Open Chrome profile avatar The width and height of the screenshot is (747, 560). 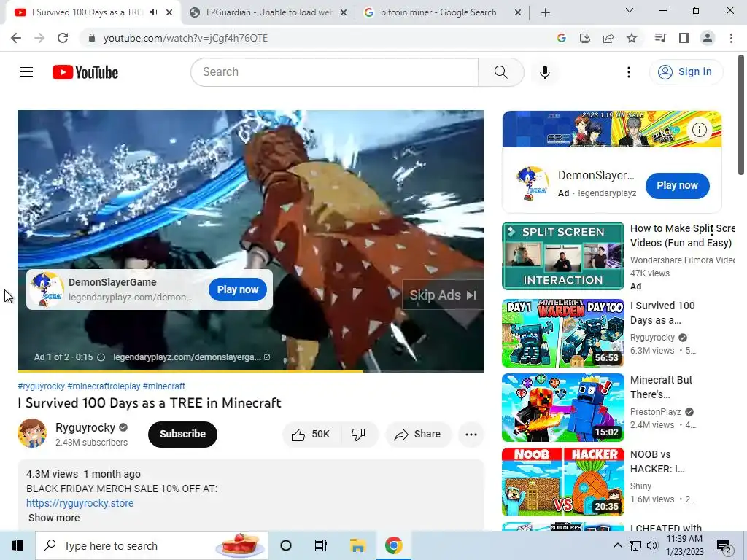[708, 38]
